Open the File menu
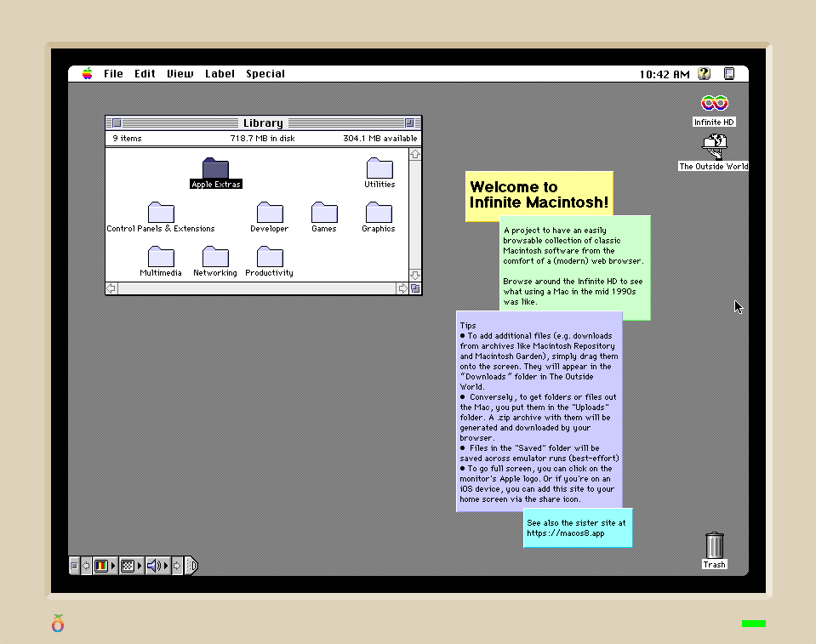Screen dimensions: 816x644 [x=113, y=74]
